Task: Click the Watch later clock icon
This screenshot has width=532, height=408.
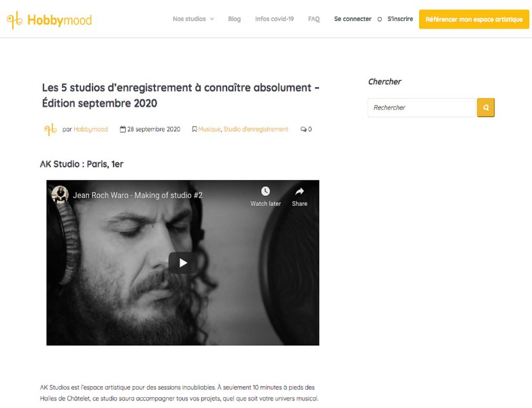Action: (x=265, y=191)
